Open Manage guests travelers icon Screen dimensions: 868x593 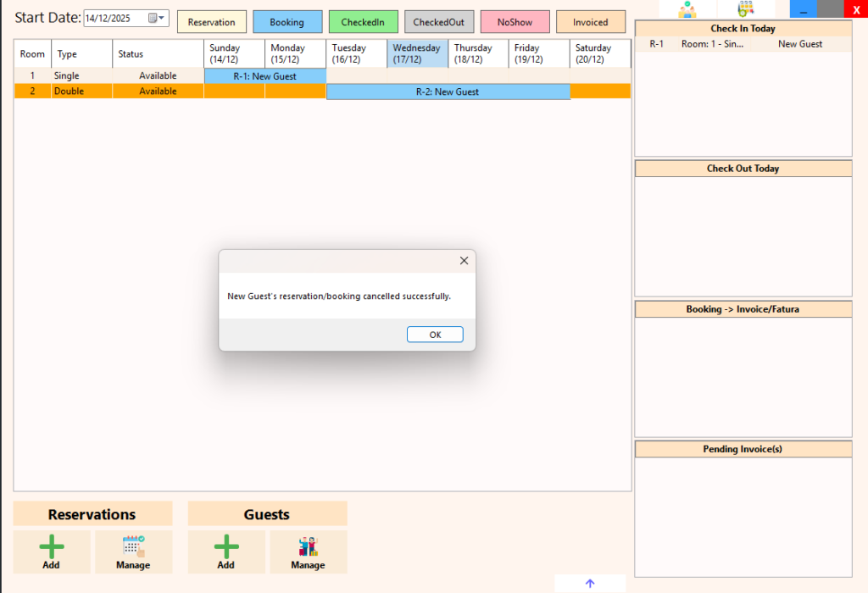coord(308,546)
